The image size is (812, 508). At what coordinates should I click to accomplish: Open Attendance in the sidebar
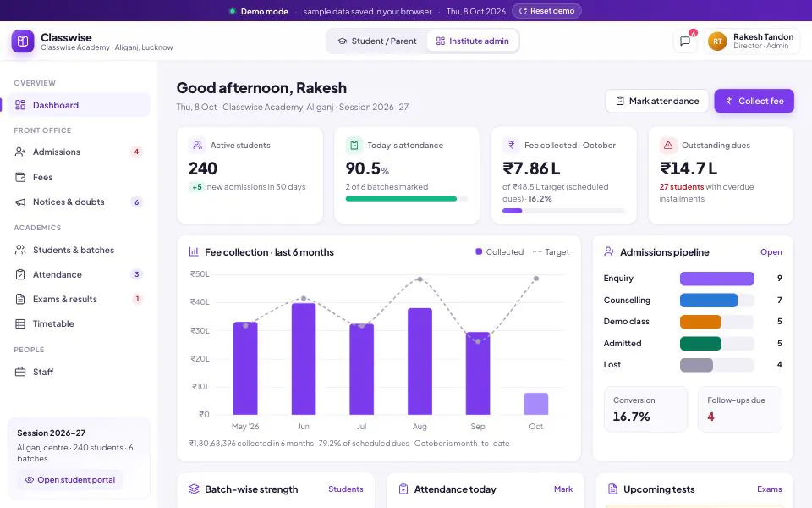[x=79, y=274]
